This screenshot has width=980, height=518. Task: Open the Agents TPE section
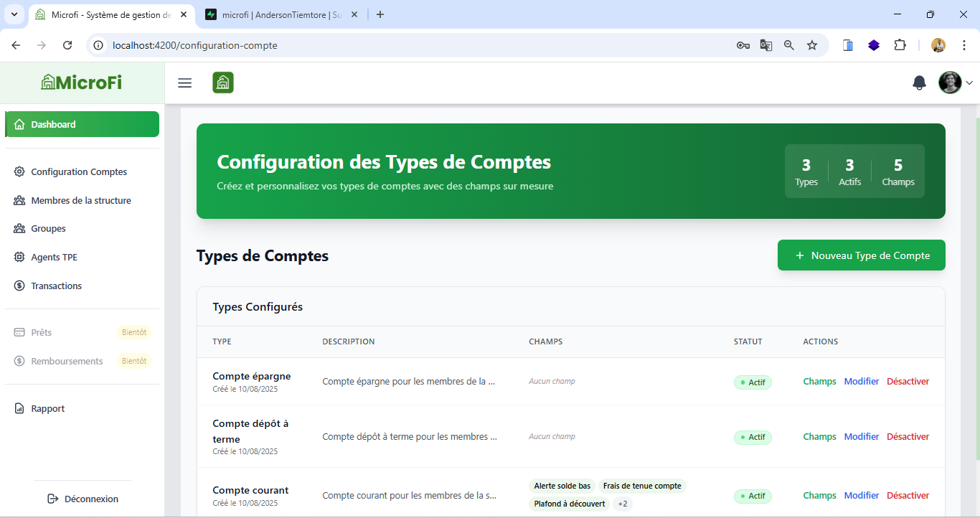52,257
